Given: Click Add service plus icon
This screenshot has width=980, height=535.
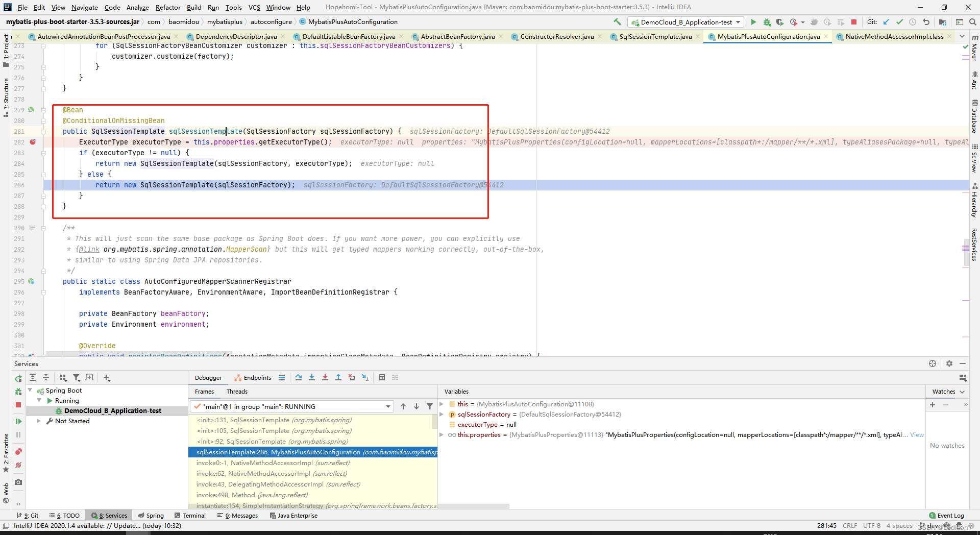Looking at the screenshot, I should pos(106,377).
